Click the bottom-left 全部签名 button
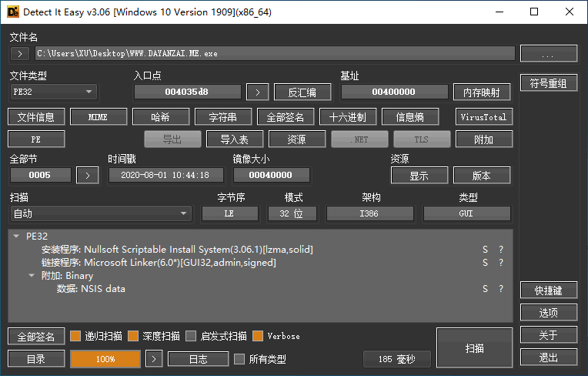This screenshot has width=588, height=376. (36, 337)
